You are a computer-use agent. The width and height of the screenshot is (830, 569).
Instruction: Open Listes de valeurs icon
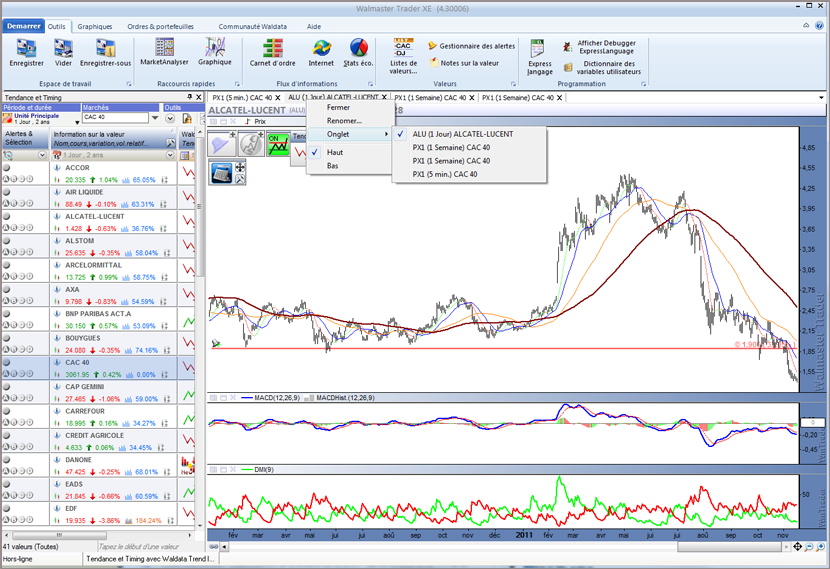click(x=403, y=47)
